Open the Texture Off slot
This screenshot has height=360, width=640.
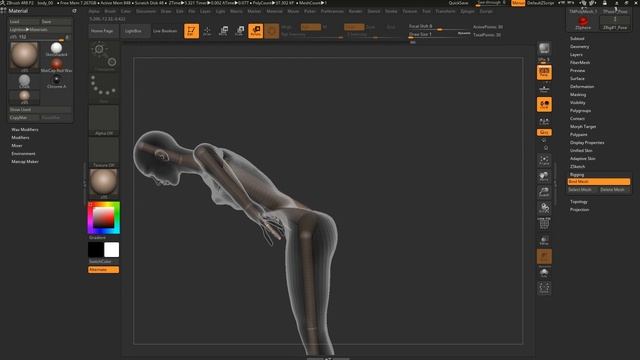tap(104, 152)
